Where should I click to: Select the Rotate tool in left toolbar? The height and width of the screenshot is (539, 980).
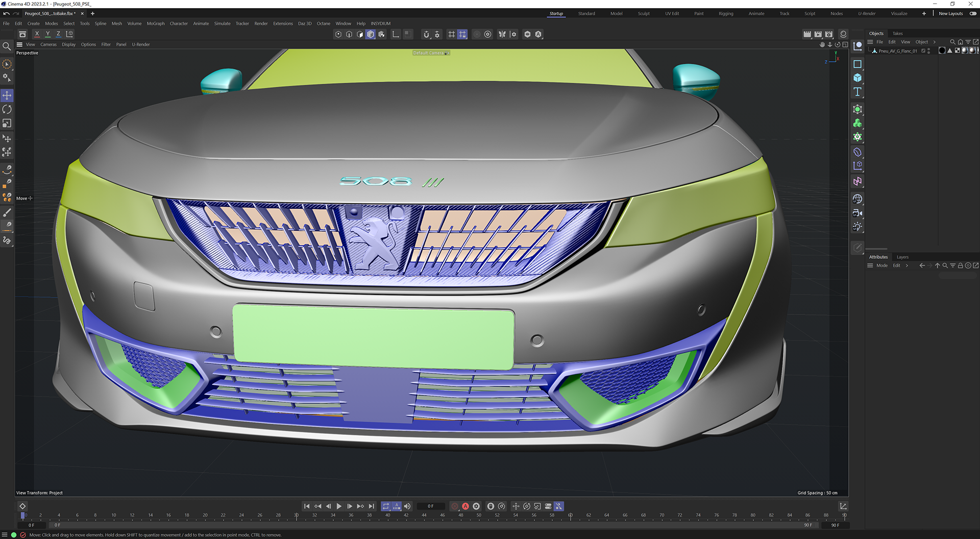tap(7, 110)
